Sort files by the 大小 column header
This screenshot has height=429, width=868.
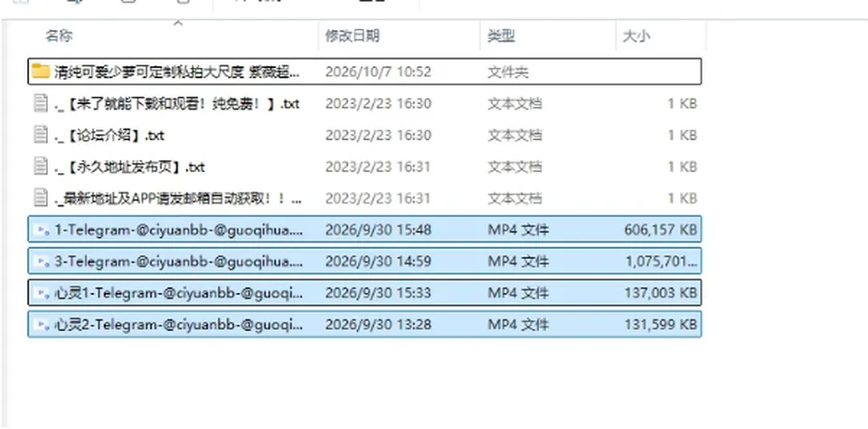[637, 36]
